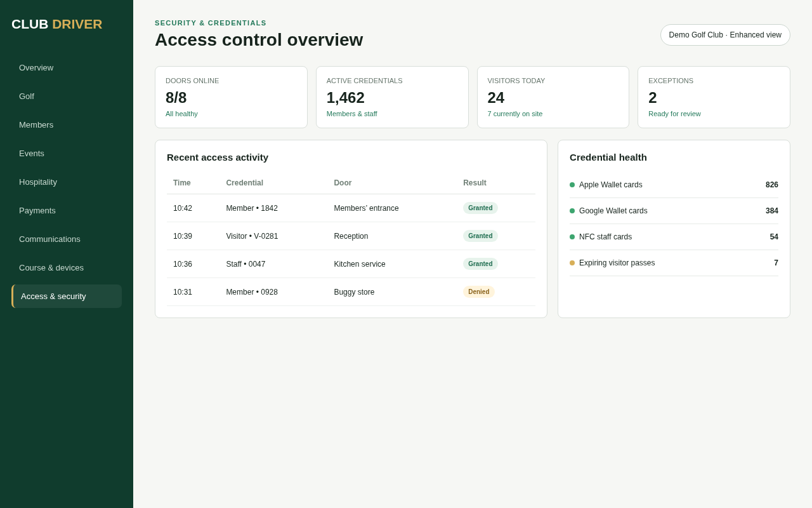This screenshot has width=812, height=508.
Task: Click the Credential column header
Action: pyautogui.click(x=245, y=183)
